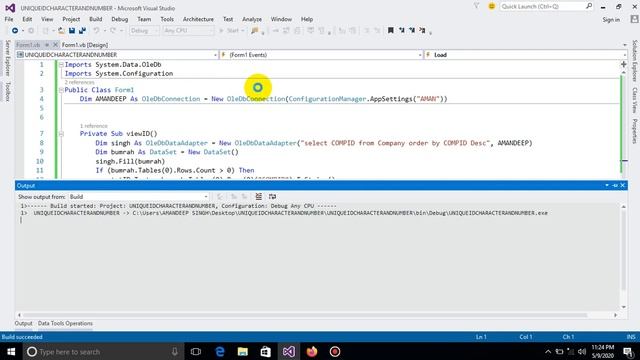Click the Open File folder icon

point(61,31)
